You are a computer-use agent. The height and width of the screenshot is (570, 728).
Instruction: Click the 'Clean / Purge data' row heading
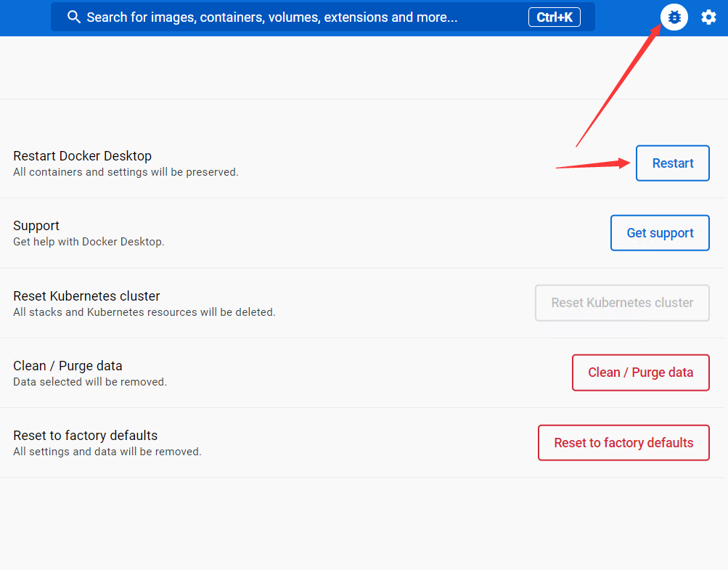68,366
